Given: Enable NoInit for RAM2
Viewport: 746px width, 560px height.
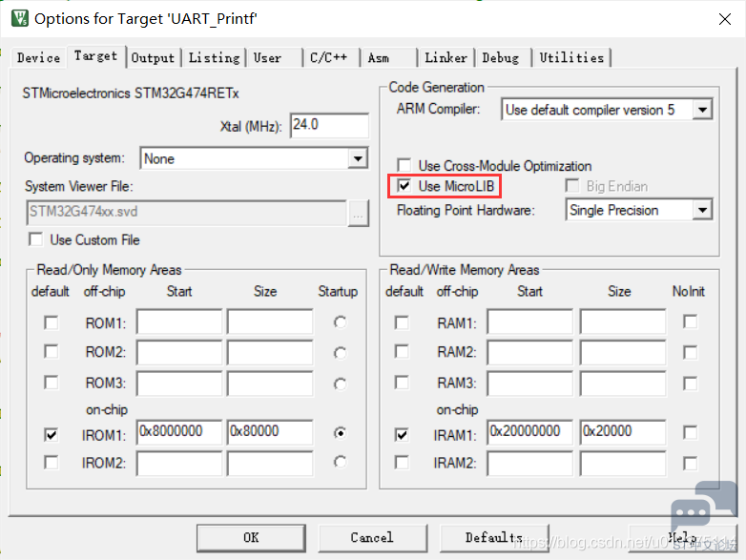Looking at the screenshot, I should [690, 353].
